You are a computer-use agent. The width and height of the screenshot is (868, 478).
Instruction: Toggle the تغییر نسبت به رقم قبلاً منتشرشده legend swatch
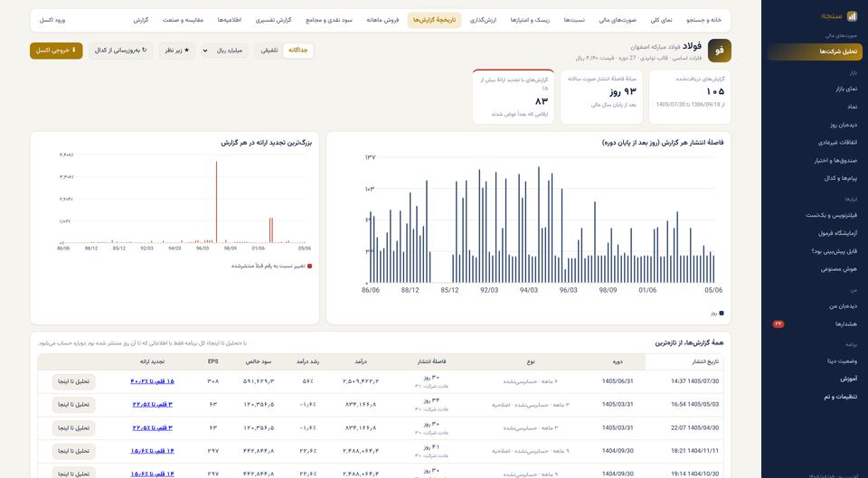[309, 267]
